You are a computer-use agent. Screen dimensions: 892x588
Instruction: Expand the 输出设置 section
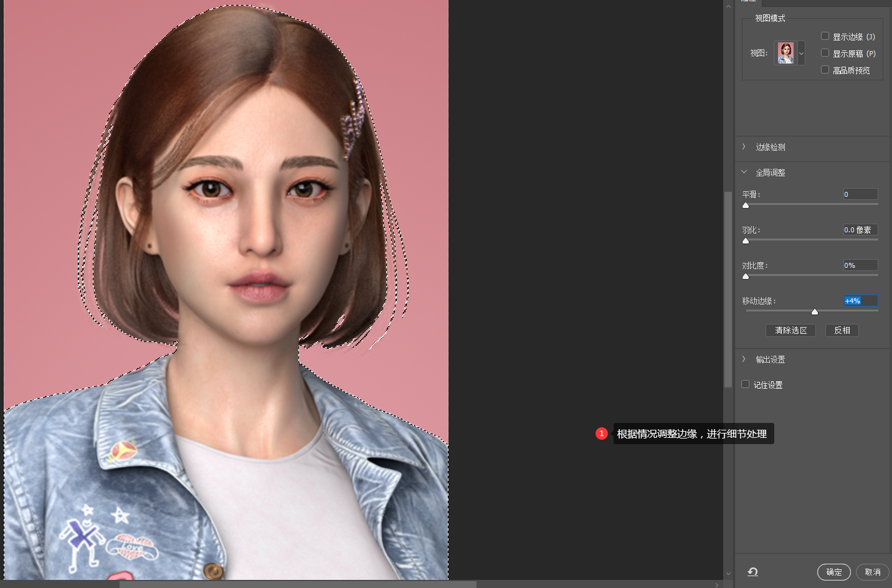point(744,359)
